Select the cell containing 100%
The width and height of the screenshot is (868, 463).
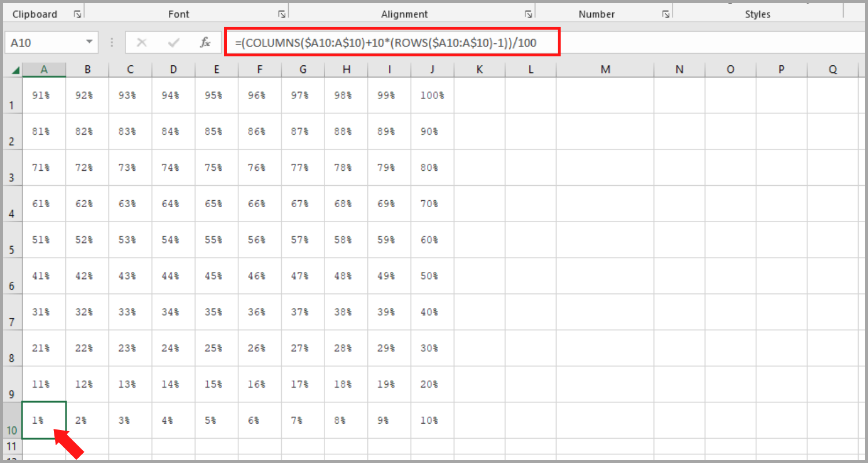pos(432,95)
